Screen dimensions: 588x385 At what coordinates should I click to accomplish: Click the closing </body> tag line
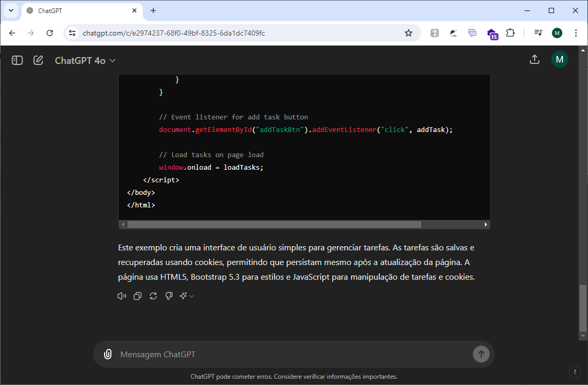click(x=141, y=192)
